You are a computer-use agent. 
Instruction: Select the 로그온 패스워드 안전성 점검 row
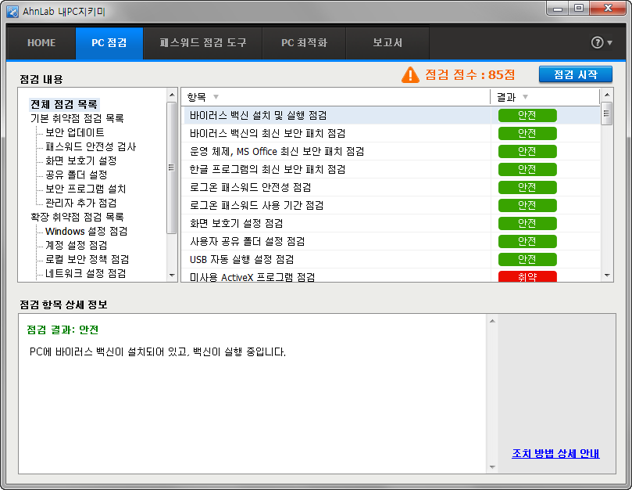(262, 187)
